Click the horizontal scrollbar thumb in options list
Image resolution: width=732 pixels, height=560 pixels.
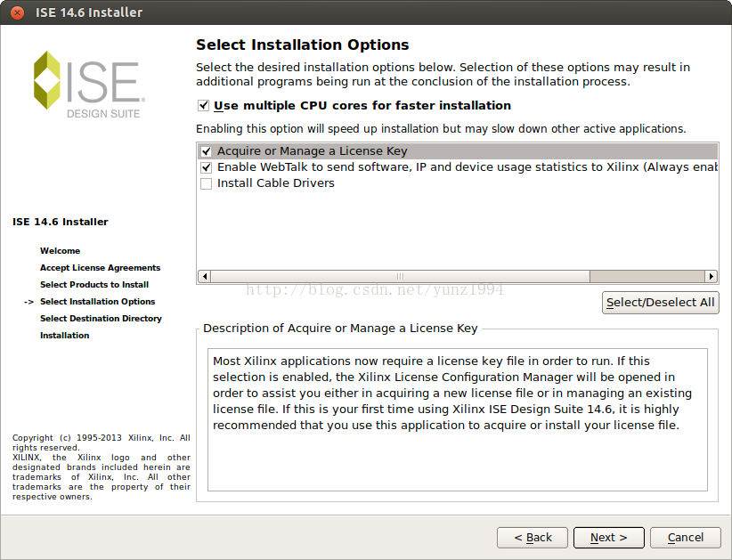400,276
